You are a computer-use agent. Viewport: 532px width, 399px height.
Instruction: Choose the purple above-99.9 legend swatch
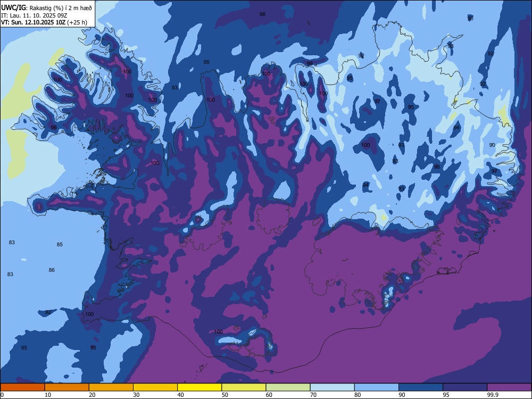[509, 387]
